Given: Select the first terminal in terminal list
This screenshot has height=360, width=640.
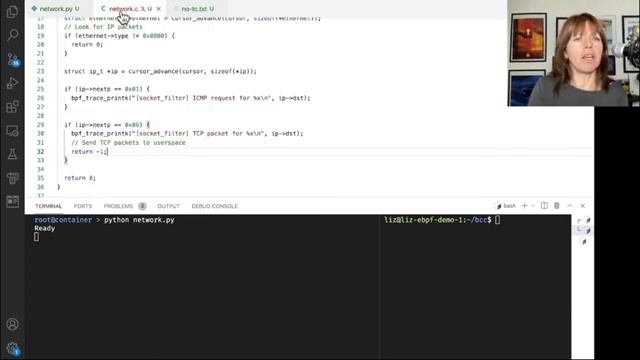Looking at the screenshot, I should (584, 220).
